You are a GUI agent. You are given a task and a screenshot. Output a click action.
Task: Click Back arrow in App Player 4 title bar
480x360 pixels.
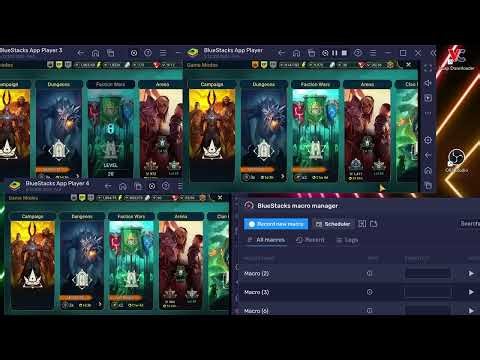(x=108, y=186)
